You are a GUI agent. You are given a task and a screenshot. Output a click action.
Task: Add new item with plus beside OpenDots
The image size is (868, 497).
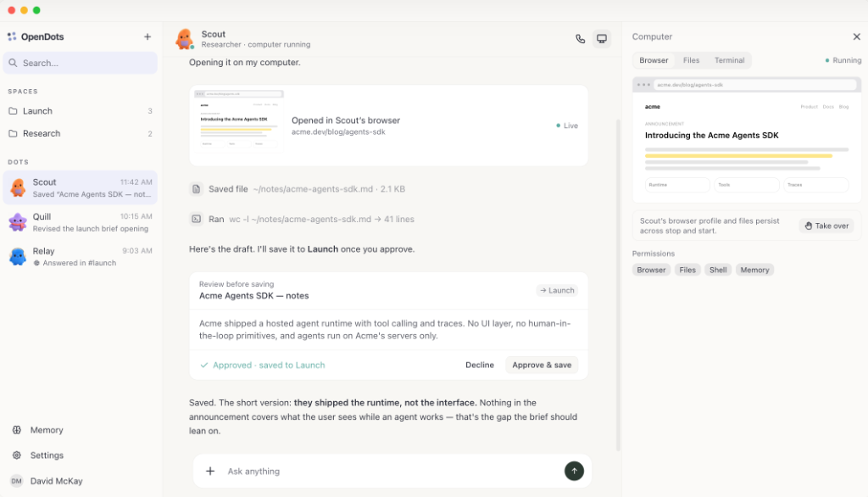point(147,36)
